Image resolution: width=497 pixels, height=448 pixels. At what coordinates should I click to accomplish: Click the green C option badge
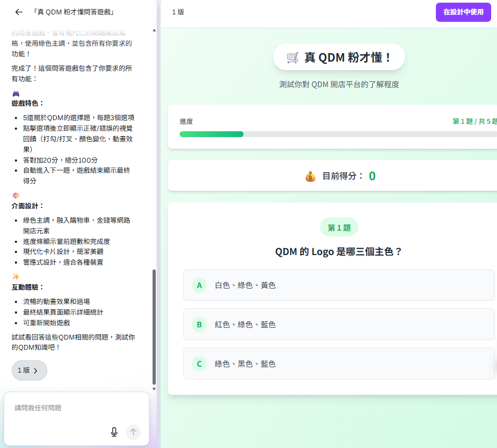199,364
